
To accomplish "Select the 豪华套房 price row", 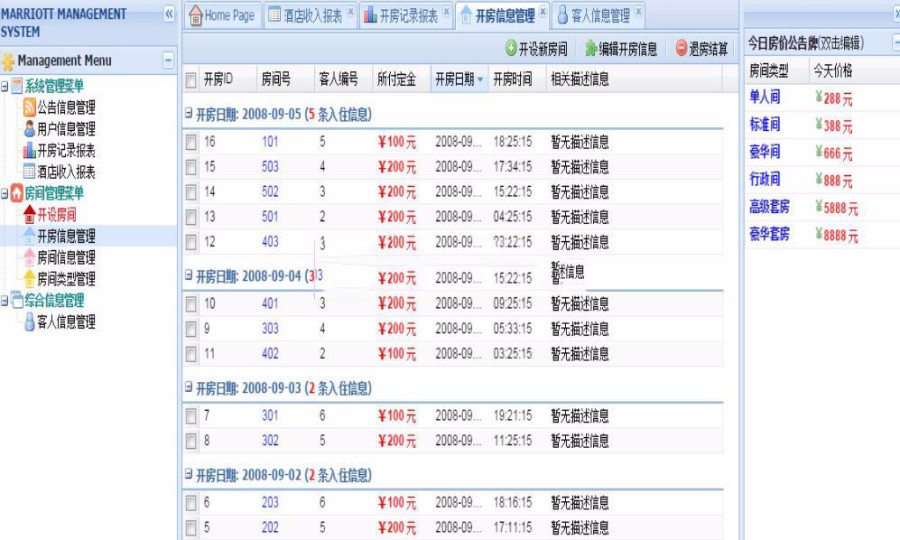I will 822,234.
